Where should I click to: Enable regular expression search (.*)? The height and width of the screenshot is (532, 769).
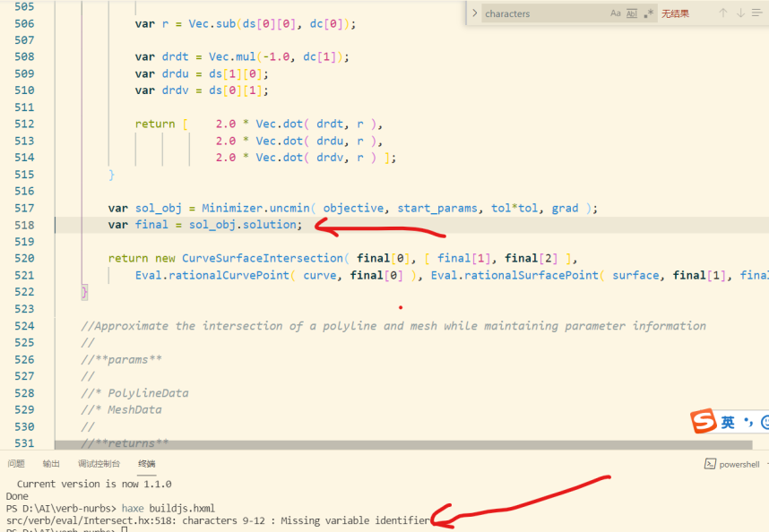pyautogui.click(x=646, y=13)
